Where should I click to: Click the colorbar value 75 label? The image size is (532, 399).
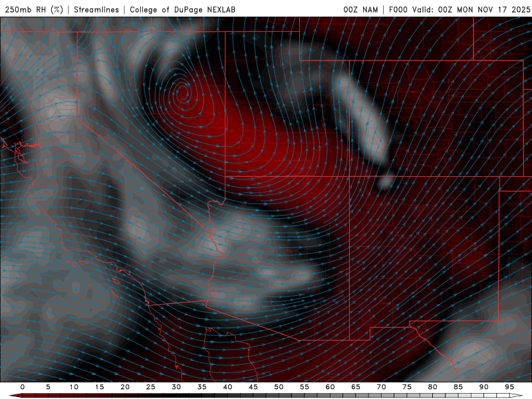pos(407,387)
